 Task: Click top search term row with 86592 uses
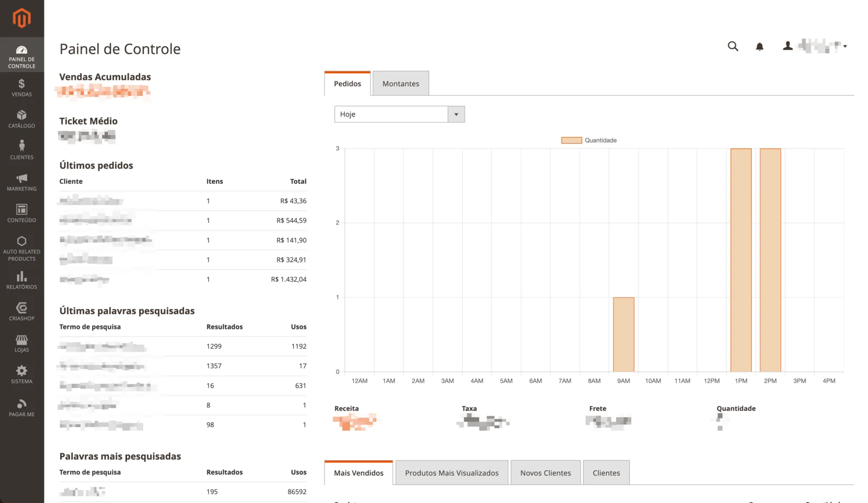pos(183,492)
